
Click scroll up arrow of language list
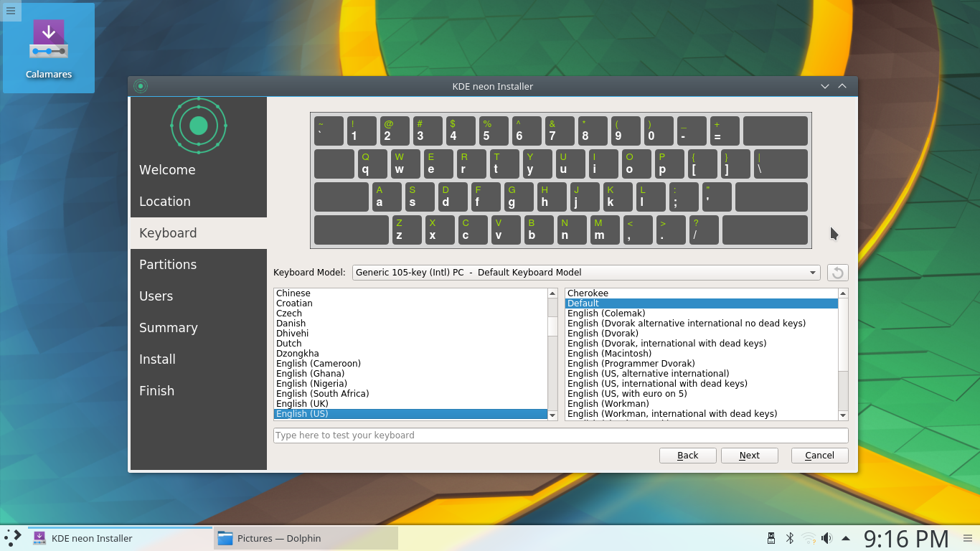point(552,293)
